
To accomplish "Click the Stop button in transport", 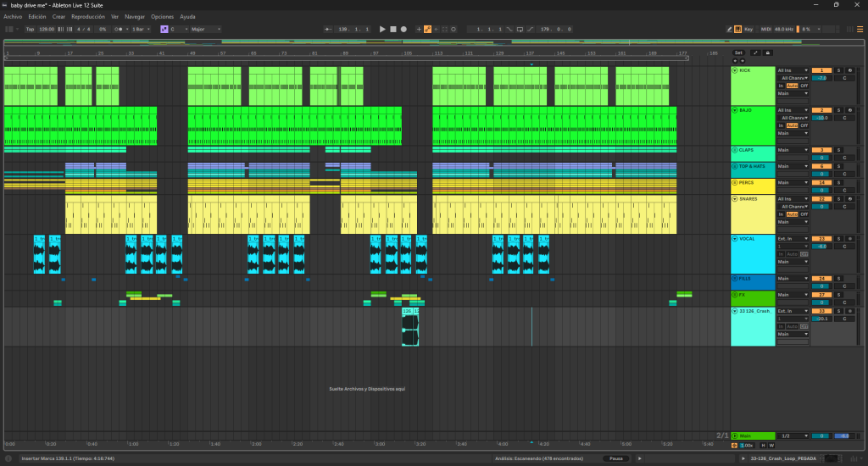I will [x=392, y=29].
